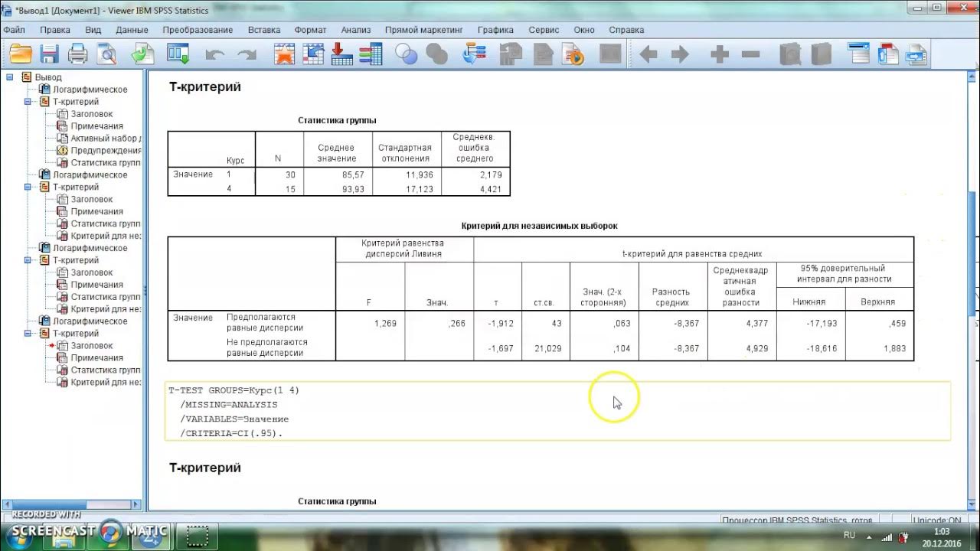This screenshot has height=551, width=980.
Task: Click the Show item open-book icon
Action: pyautogui.click(x=790, y=54)
